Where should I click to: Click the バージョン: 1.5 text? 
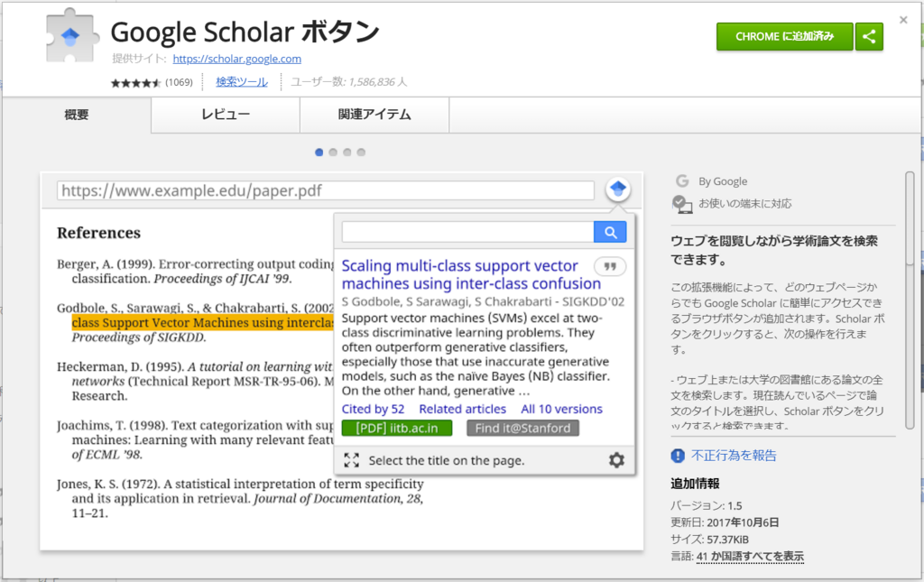pyautogui.click(x=706, y=506)
